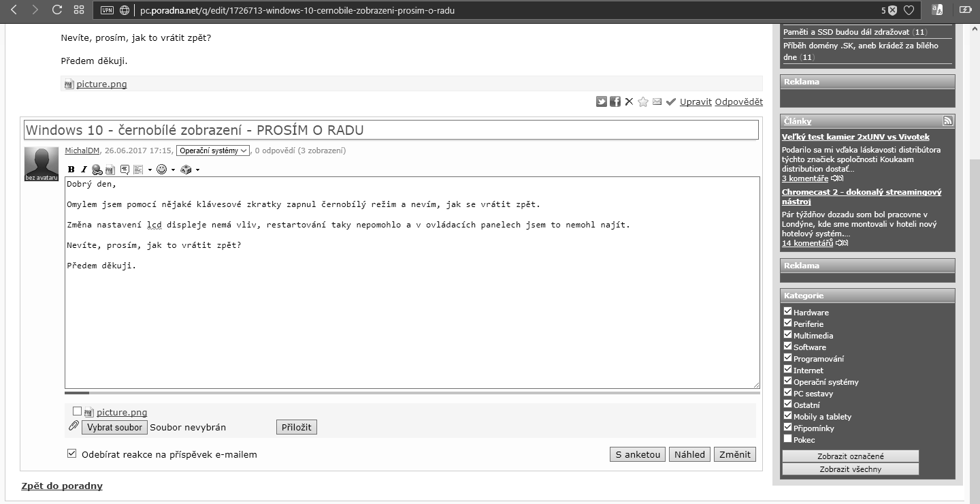The image size is (980, 504).
Task: Open the Speed Dial grid
Action: pos(79,10)
